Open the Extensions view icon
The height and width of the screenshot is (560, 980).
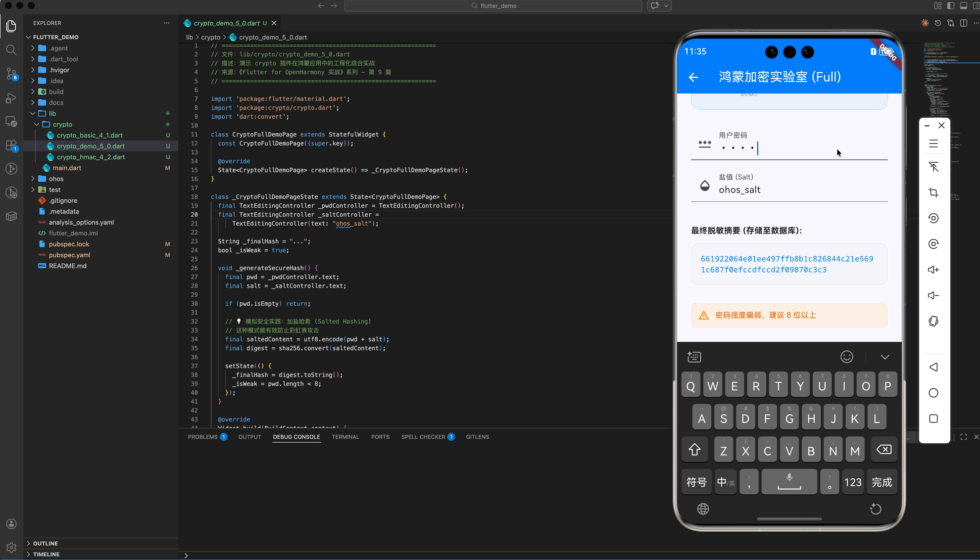click(11, 145)
